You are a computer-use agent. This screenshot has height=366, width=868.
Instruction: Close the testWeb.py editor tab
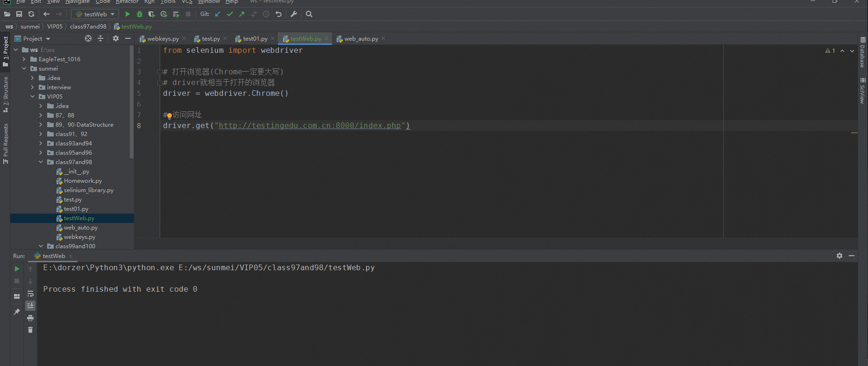pyautogui.click(x=326, y=38)
